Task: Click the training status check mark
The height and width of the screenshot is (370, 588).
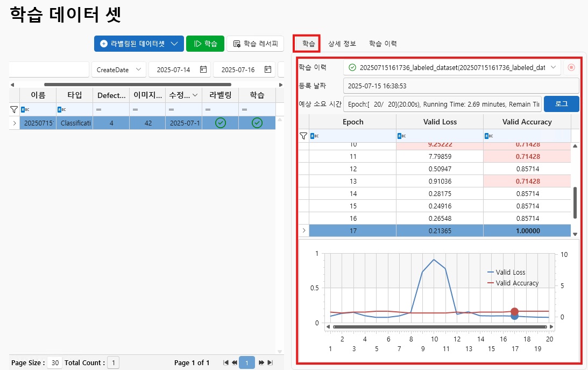Action: point(257,123)
